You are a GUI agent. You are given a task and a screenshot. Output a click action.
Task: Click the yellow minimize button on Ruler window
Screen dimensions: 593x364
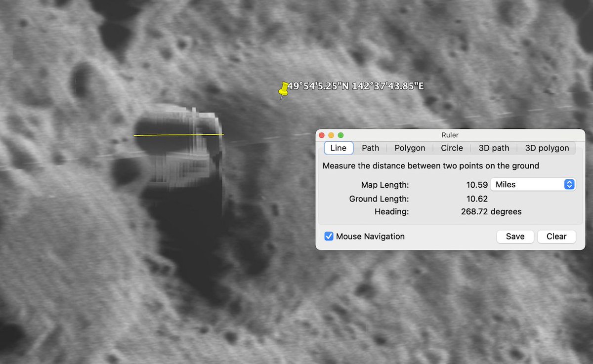click(331, 135)
